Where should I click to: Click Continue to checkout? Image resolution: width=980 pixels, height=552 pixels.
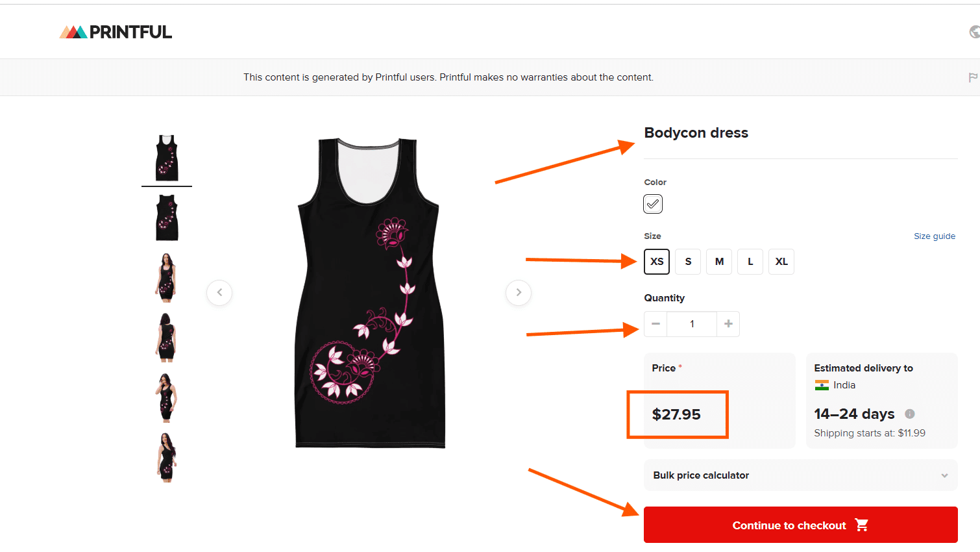[789, 525]
